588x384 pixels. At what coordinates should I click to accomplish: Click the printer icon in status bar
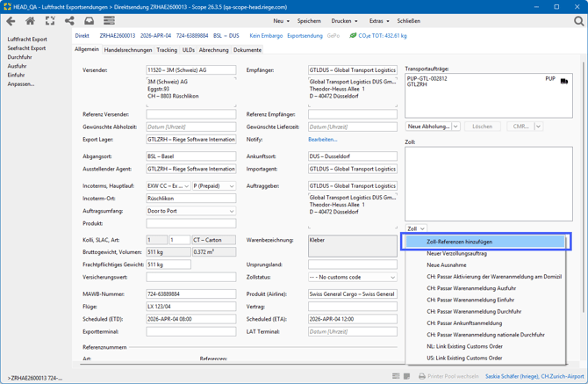(421, 376)
